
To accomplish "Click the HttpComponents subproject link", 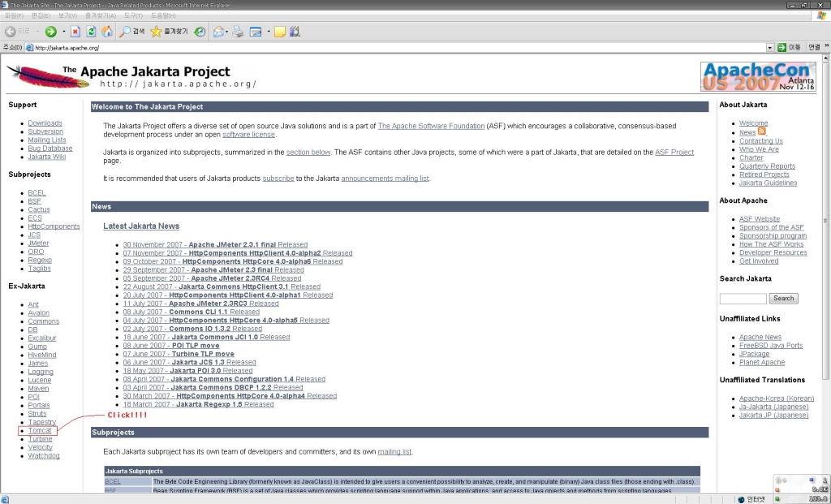I will coord(54,226).
